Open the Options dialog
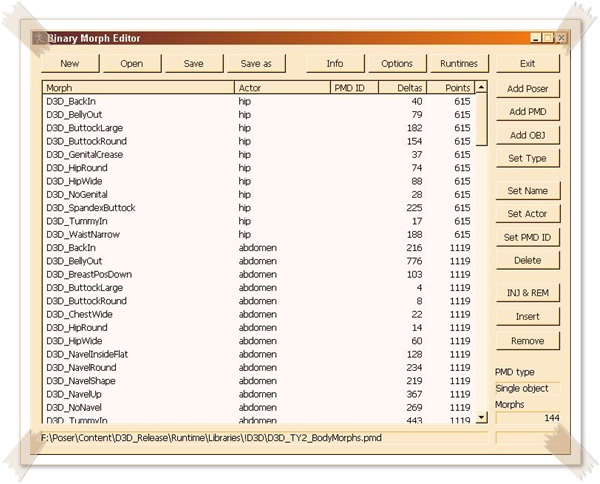 click(x=397, y=64)
